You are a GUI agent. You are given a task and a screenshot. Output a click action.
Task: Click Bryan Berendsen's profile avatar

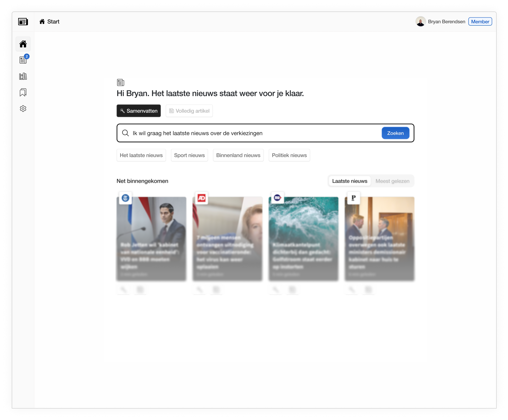coord(420,22)
